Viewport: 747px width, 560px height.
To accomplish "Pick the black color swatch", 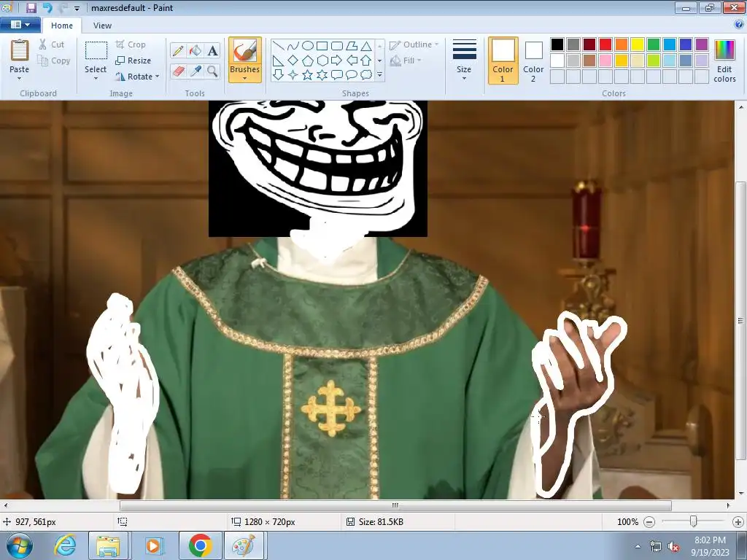I will (x=557, y=44).
